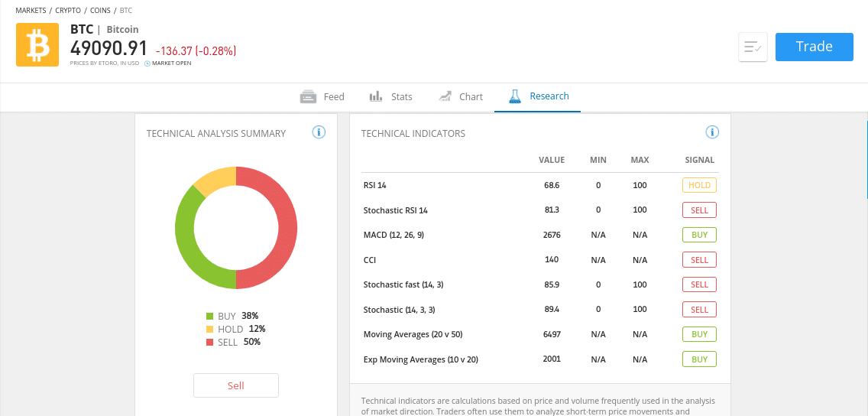
Task: Click the blue Trade button
Action: [815, 47]
